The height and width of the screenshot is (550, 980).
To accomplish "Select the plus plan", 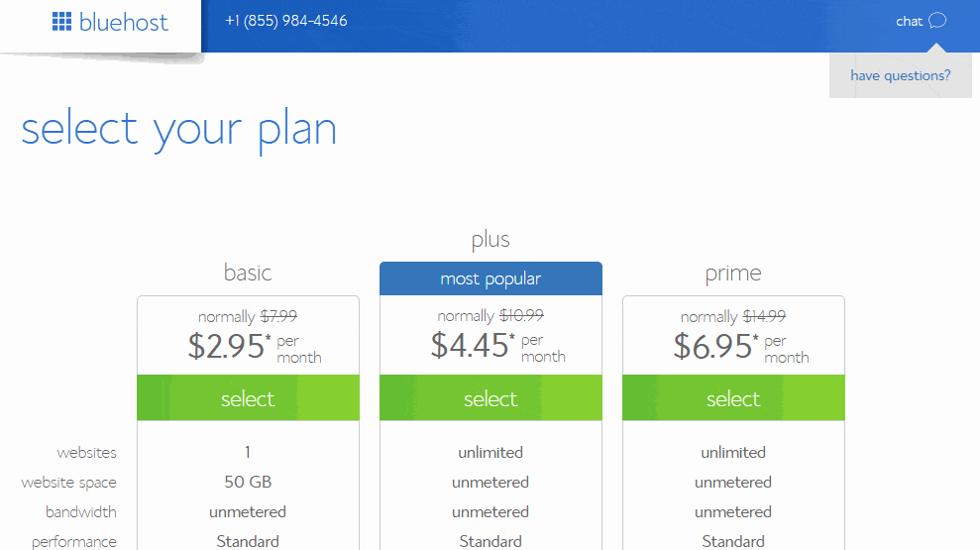I will (490, 397).
